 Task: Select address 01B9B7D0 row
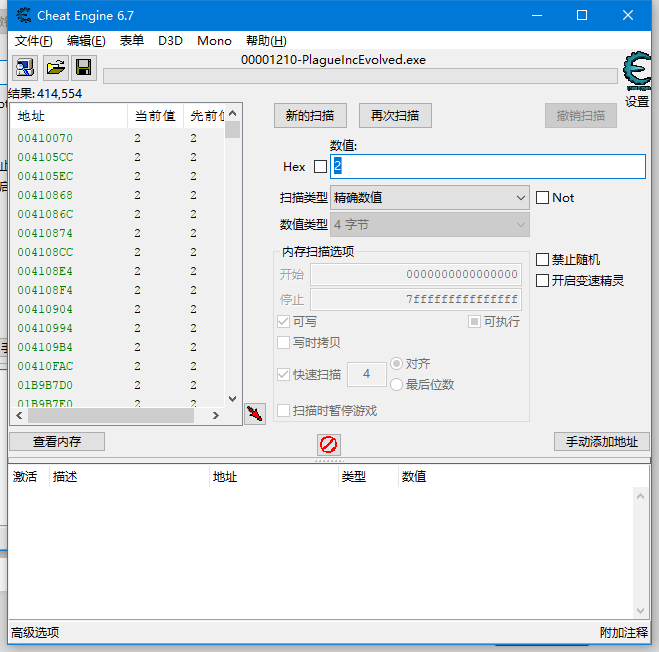[x=118, y=385]
